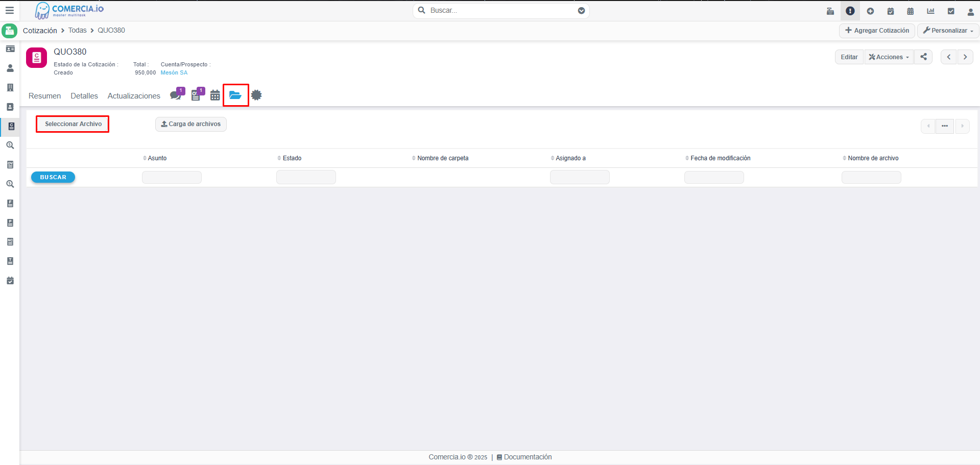The height and width of the screenshot is (465, 980).
Task: Open the address book sidebar icon
Action: pos(10,107)
